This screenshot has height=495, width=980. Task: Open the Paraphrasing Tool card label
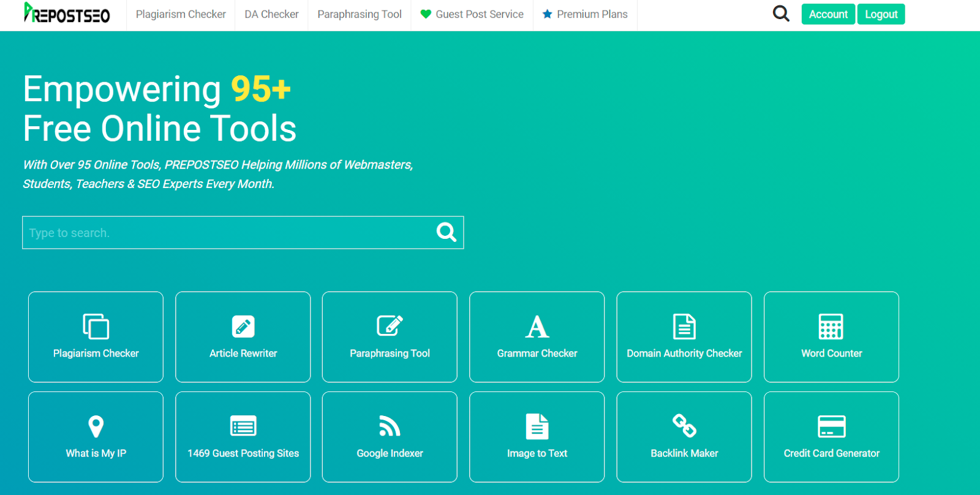[390, 353]
